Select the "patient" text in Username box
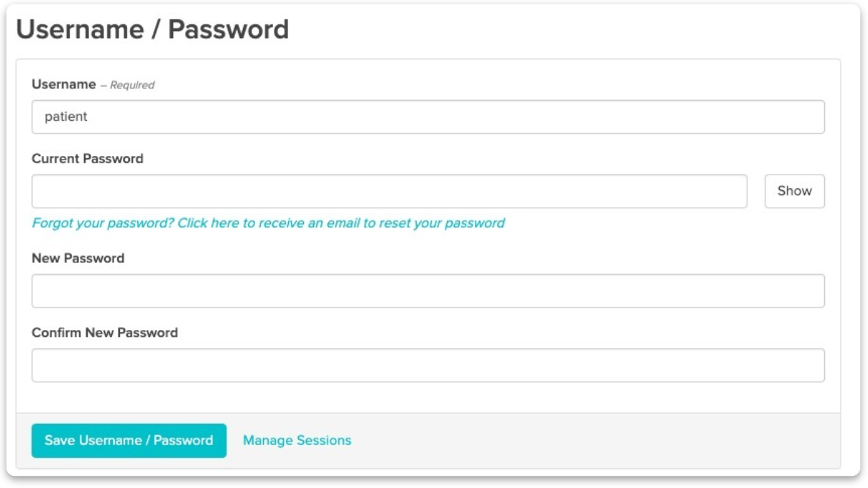868x488 pixels. (65, 116)
